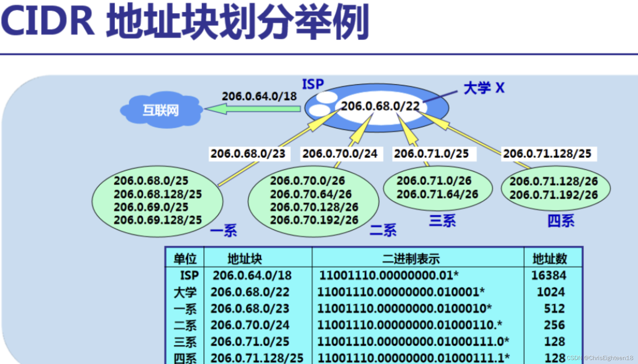Select 206.0.64.0/18 above the green arrow
Viewport: 638px width, 364px height.
tap(259, 96)
